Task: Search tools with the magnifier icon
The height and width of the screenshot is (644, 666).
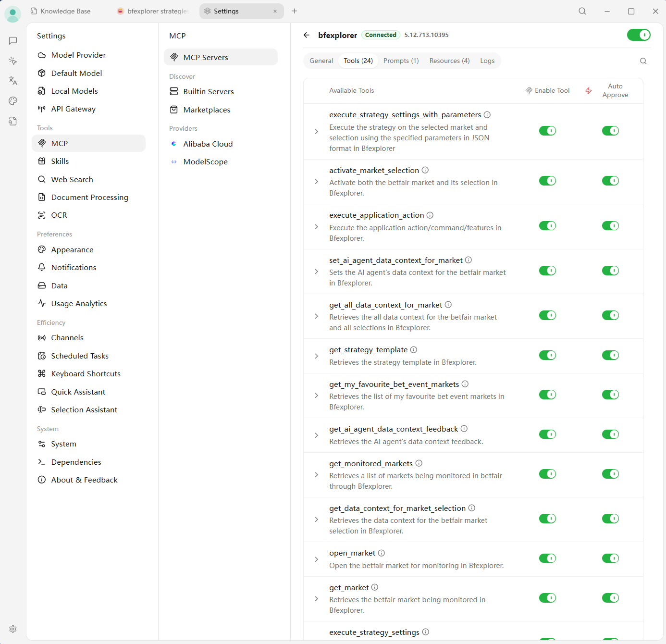Action: pyautogui.click(x=643, y=61)
